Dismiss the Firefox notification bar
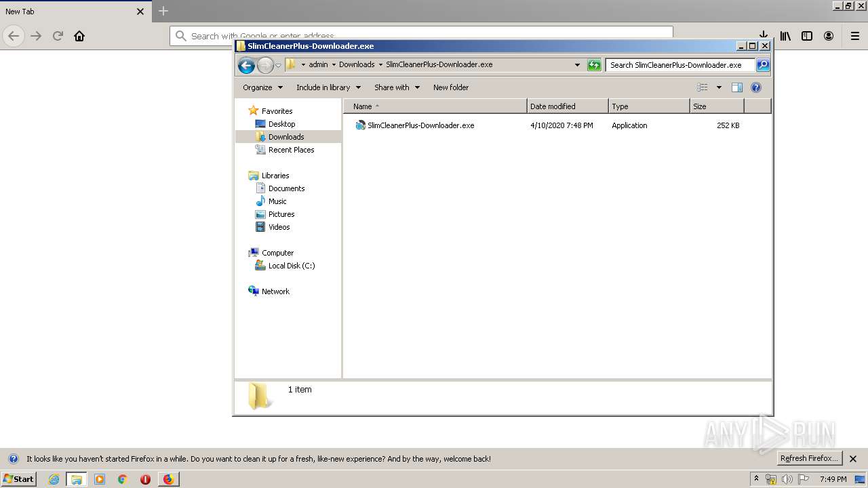Screen dimensions: 868x488 coord(853,459)
